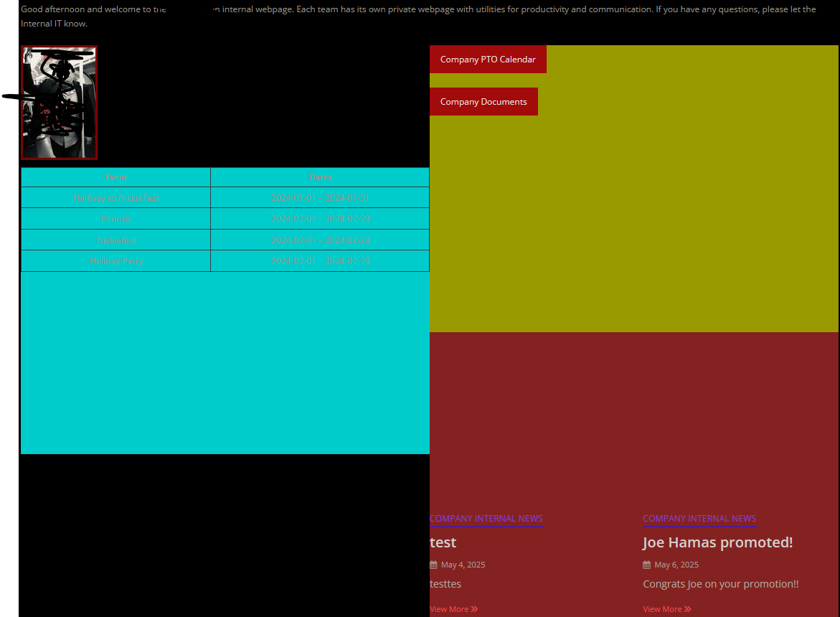Select the Halfway to NickieFest event row
The height and width of the screenshot is (617, 840).
[x=225, y=197]
